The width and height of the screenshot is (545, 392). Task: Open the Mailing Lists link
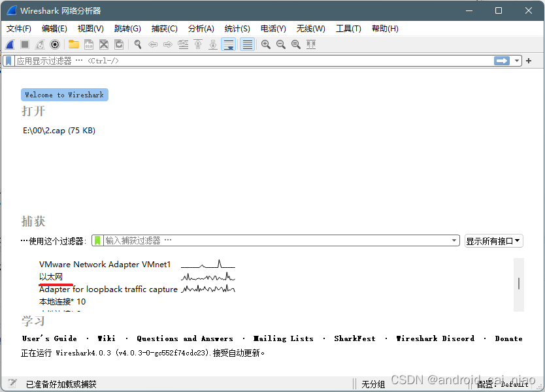coord(283,338)
